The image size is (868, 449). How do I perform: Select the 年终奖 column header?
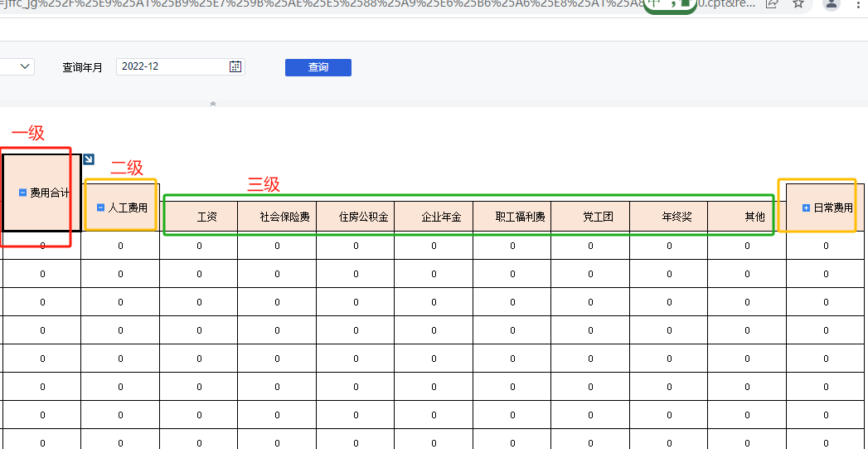(x=676, y=217)
